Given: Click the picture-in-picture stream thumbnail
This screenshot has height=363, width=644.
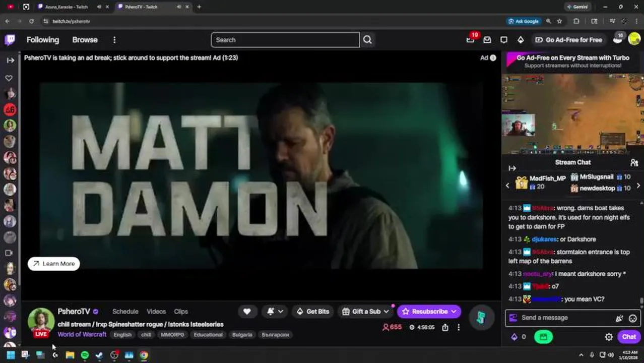Looking at the screenshot, I should [x=572, y=114].
